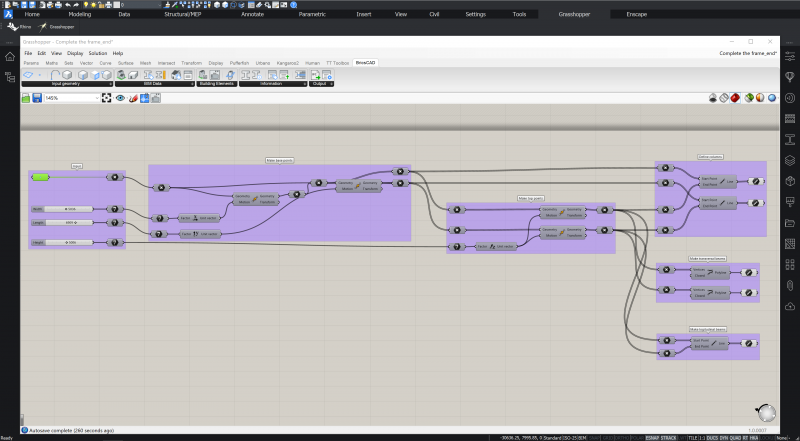Image resolution: width=800 pixels, height=441 pixels.
Task: Click 'Autosave complete' status message
Action: [x=71, y=430]
